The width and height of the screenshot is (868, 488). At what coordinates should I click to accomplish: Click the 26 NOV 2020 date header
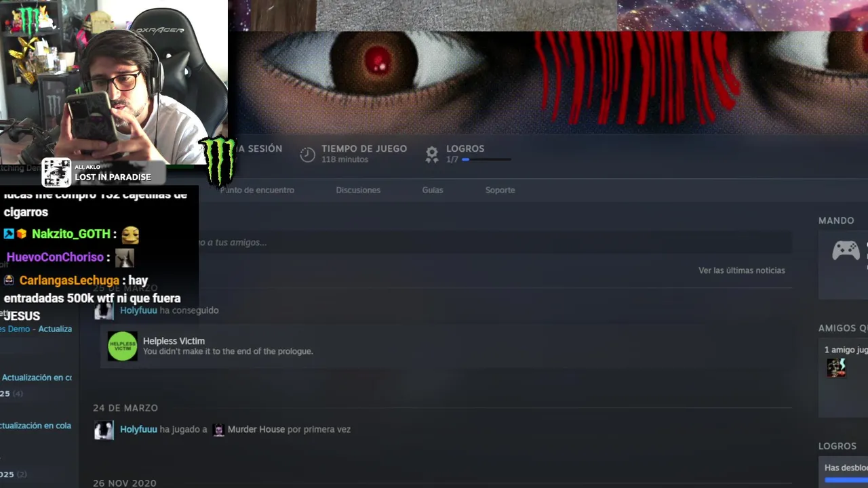(125, 483)
